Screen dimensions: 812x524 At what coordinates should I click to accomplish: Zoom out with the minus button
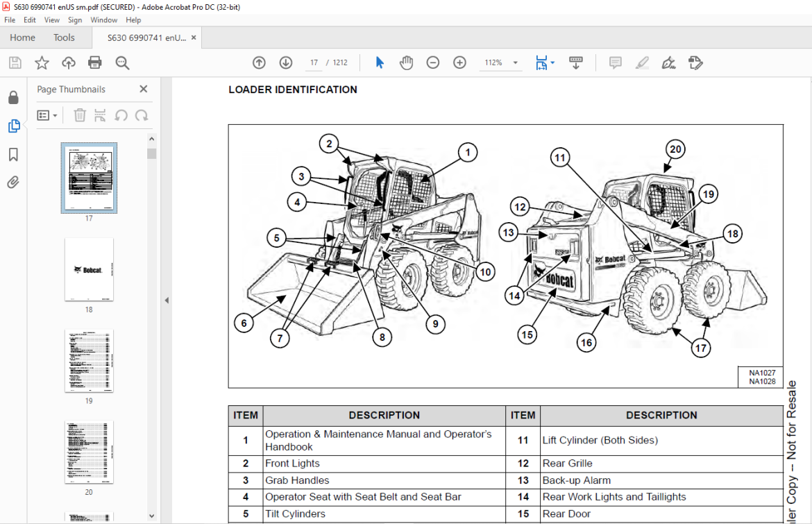(433, 62)
